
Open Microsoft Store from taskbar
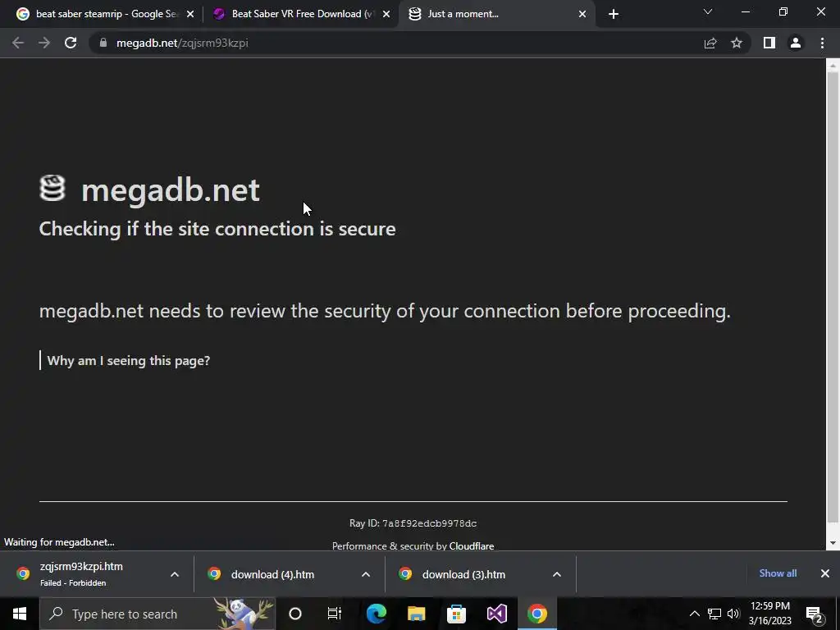[456, 614]
